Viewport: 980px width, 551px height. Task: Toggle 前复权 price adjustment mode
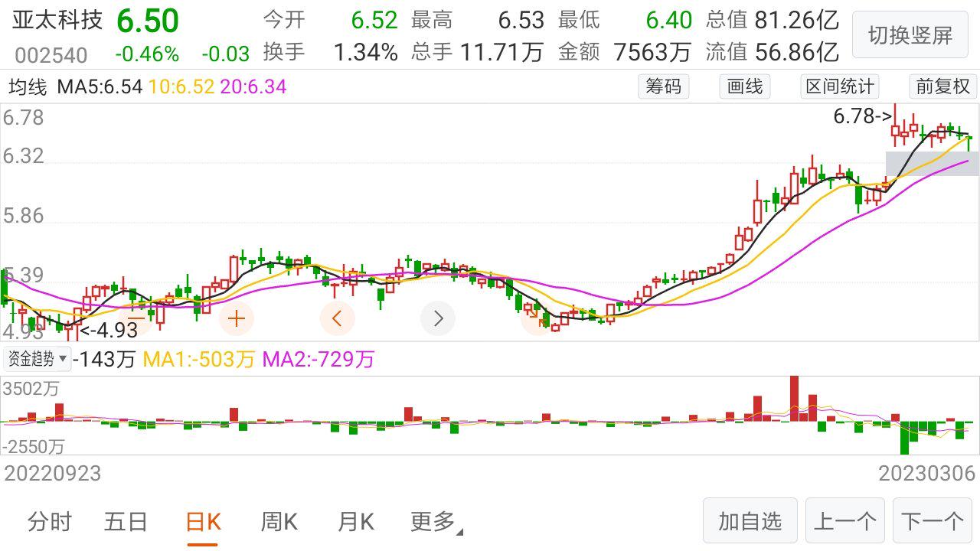942,86
